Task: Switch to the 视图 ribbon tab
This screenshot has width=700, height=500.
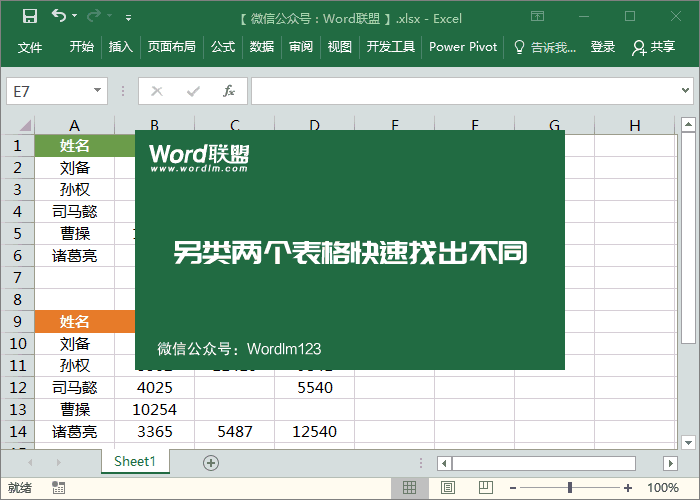Action: 339,46
